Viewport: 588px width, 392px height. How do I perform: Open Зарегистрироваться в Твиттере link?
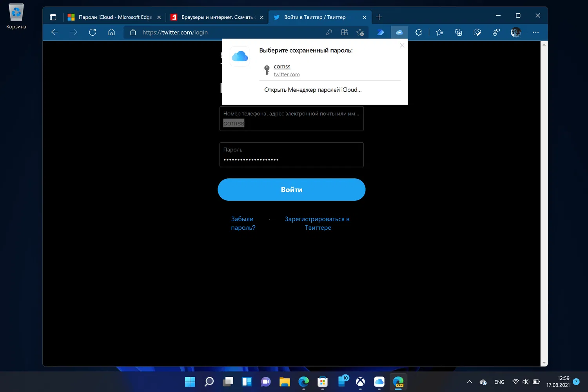318,223
